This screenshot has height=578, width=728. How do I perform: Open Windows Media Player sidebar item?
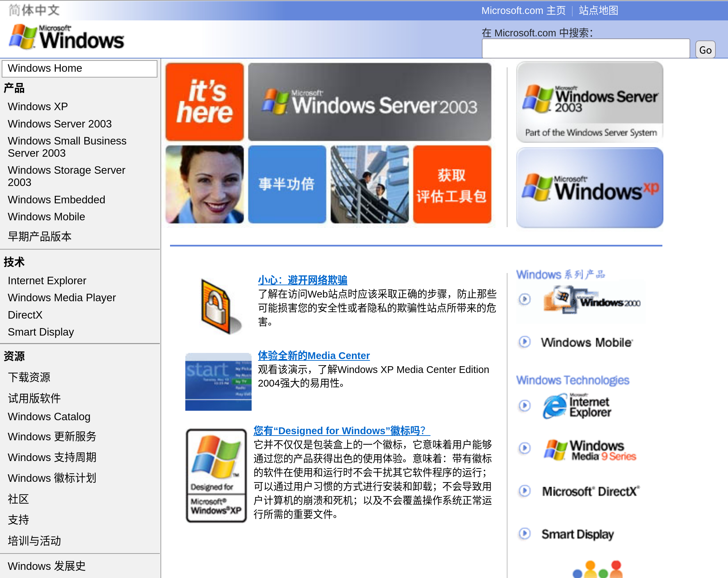pyautogui.click(x=62, y=297)
